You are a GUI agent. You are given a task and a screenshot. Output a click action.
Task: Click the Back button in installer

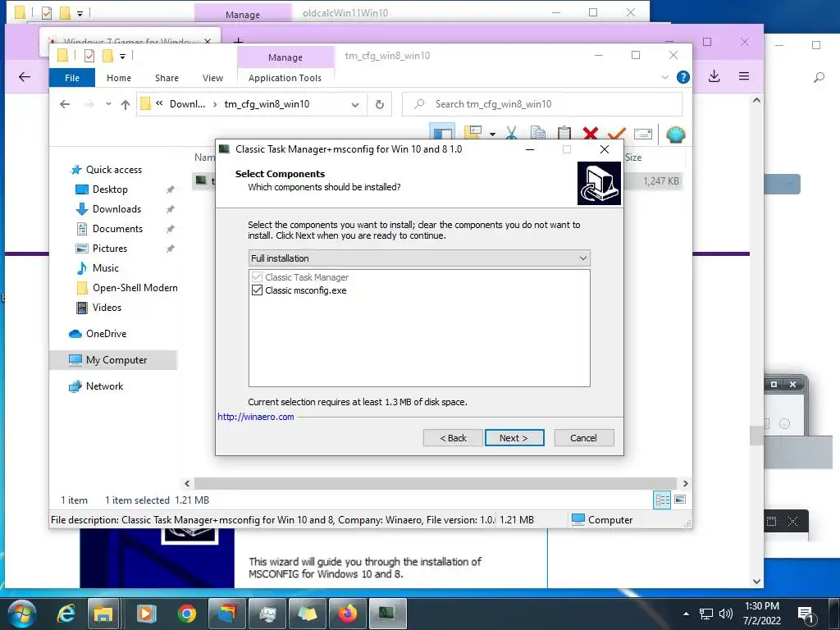point(453,438)
